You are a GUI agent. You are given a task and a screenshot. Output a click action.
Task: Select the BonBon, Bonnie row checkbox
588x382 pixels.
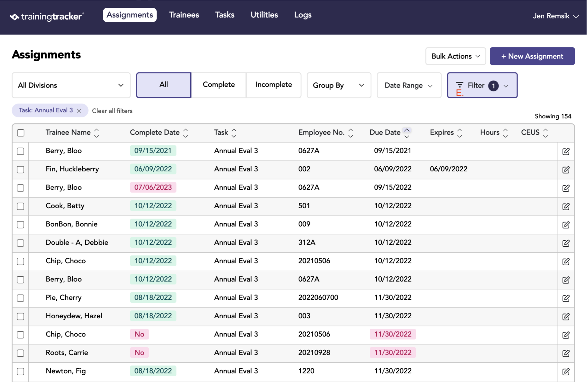pyautogui.click(x=21, y=225)
